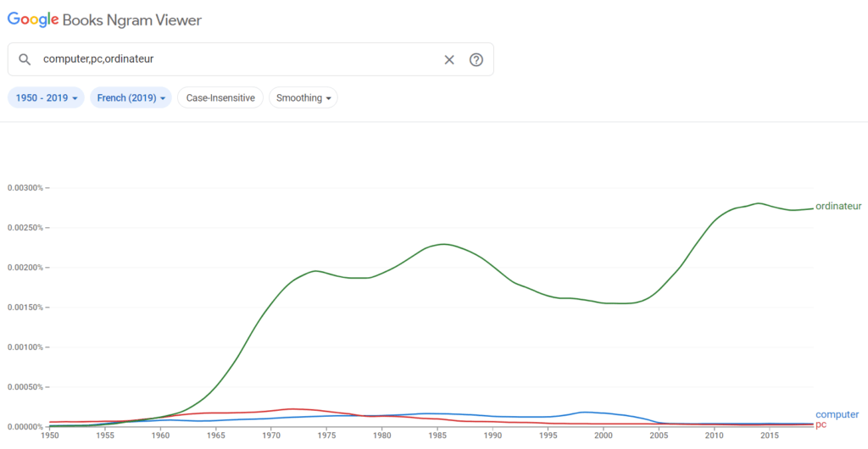The image size is (868, 449).
Task: Click the 0.00050% y-axis label
Action: tap(25, 387)
